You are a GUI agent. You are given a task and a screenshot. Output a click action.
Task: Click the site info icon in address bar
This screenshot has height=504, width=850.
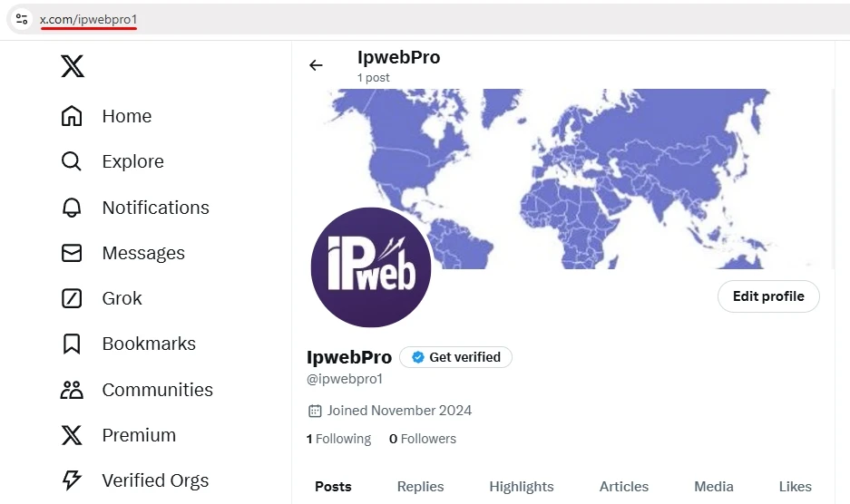point(22,19)
